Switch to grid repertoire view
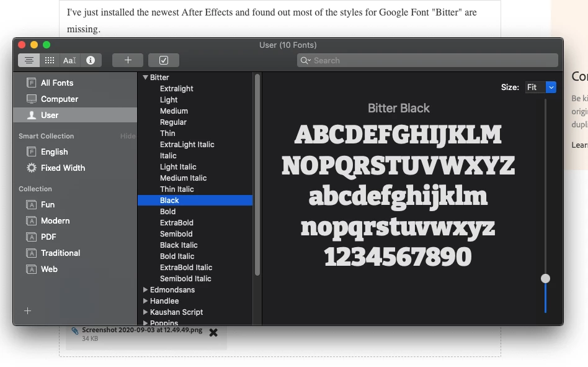588x367 pixels. click(50, 60)
